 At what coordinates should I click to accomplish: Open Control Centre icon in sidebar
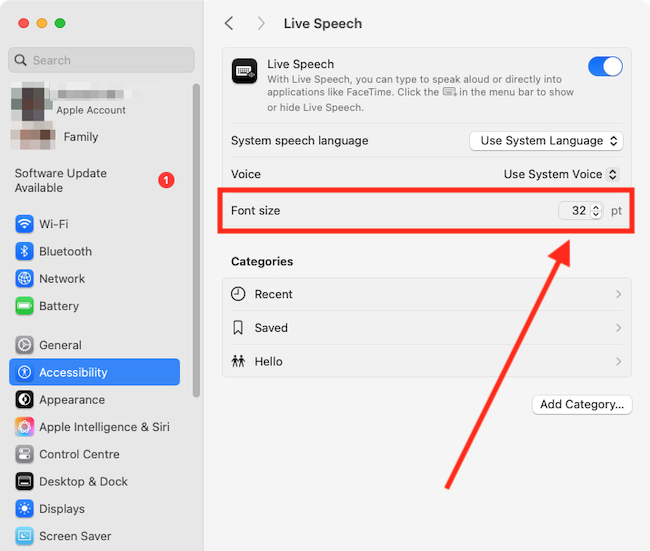pos(25,454)
